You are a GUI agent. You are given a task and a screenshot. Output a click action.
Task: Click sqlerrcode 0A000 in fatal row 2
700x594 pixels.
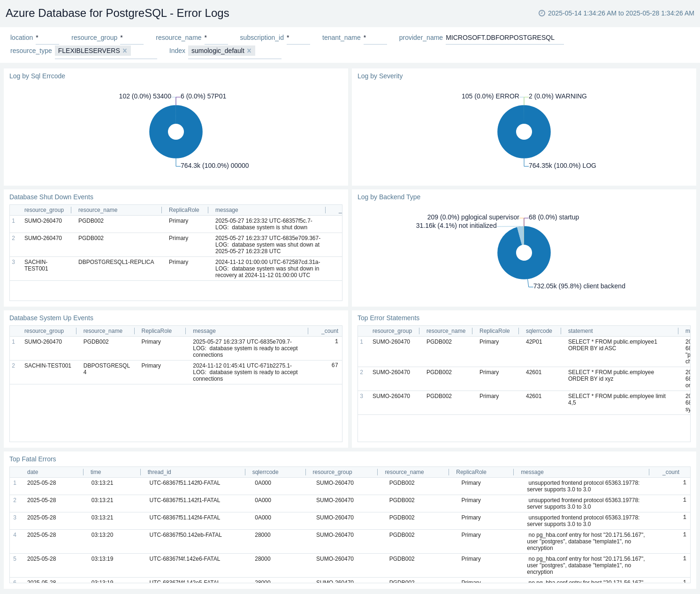[263, 500]
